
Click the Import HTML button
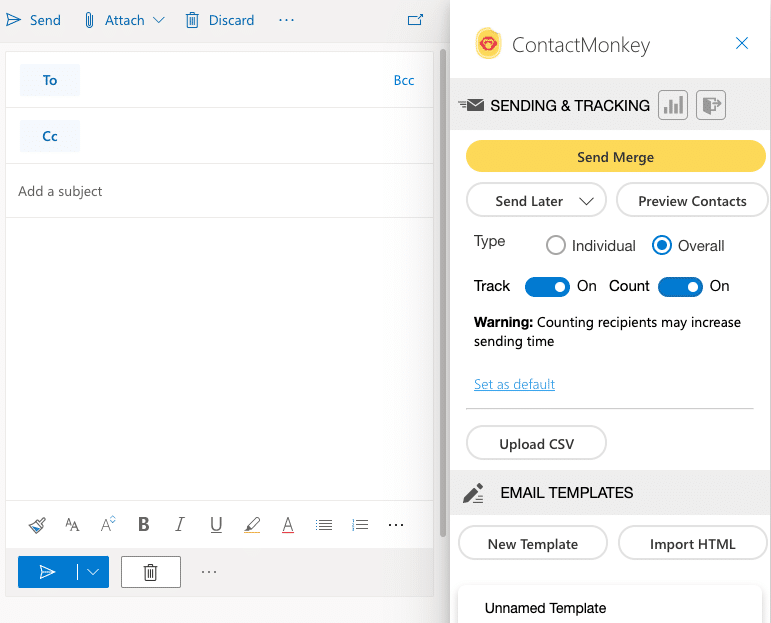[692, 543]
